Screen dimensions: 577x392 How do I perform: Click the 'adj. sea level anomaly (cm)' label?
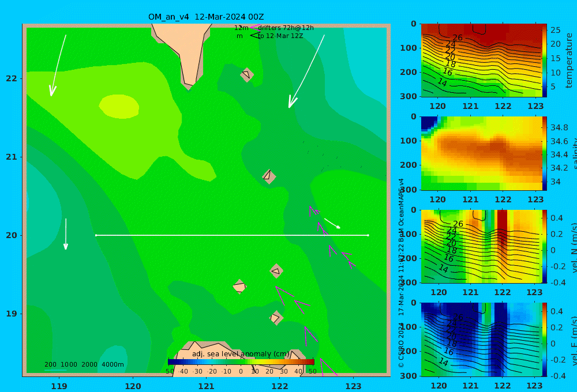[x=241, y=354]
